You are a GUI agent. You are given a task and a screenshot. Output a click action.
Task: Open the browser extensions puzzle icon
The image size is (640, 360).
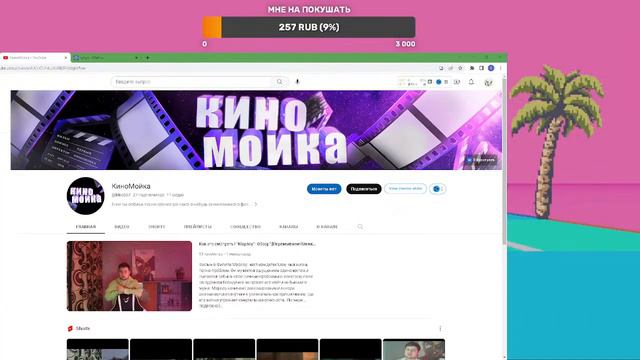coord(472,68)
